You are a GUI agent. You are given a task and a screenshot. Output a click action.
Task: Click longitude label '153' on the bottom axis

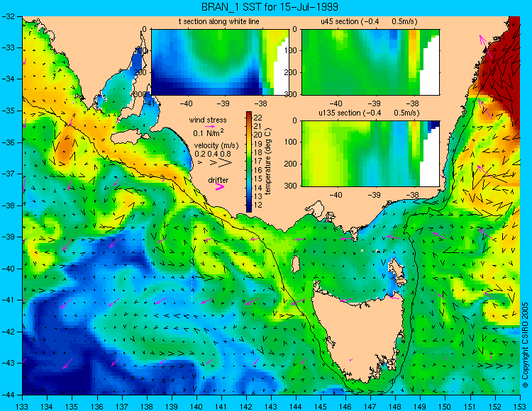(520, 405)
